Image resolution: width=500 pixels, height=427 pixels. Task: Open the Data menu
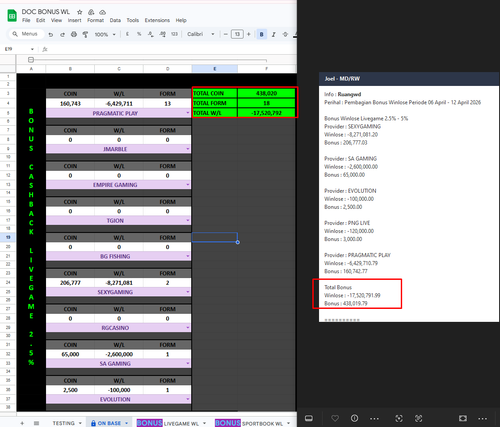coord(115,20)
